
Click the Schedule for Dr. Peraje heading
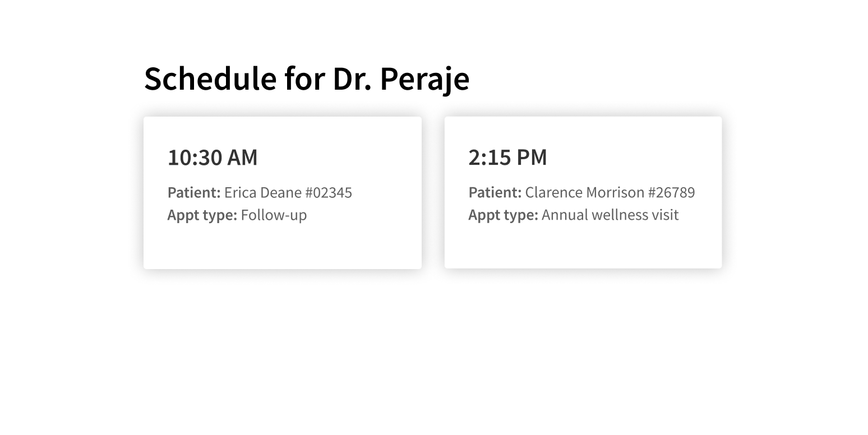[x=307, y=78]
